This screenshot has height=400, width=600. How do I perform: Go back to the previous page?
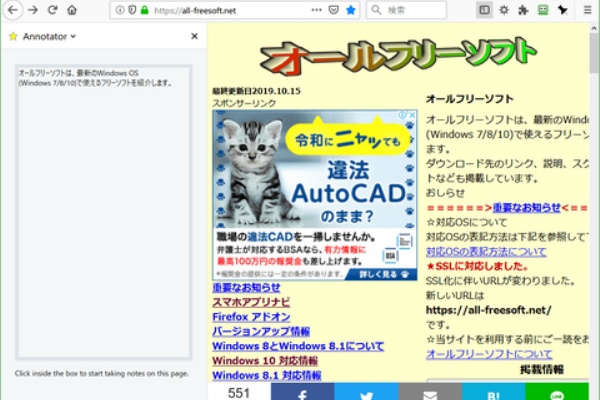click(13, 10)
